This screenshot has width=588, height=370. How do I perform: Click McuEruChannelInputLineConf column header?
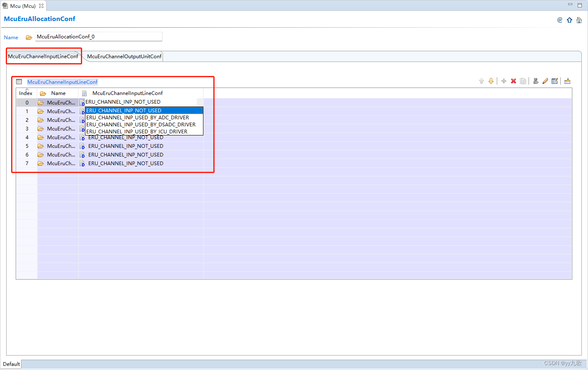(141, 93)
